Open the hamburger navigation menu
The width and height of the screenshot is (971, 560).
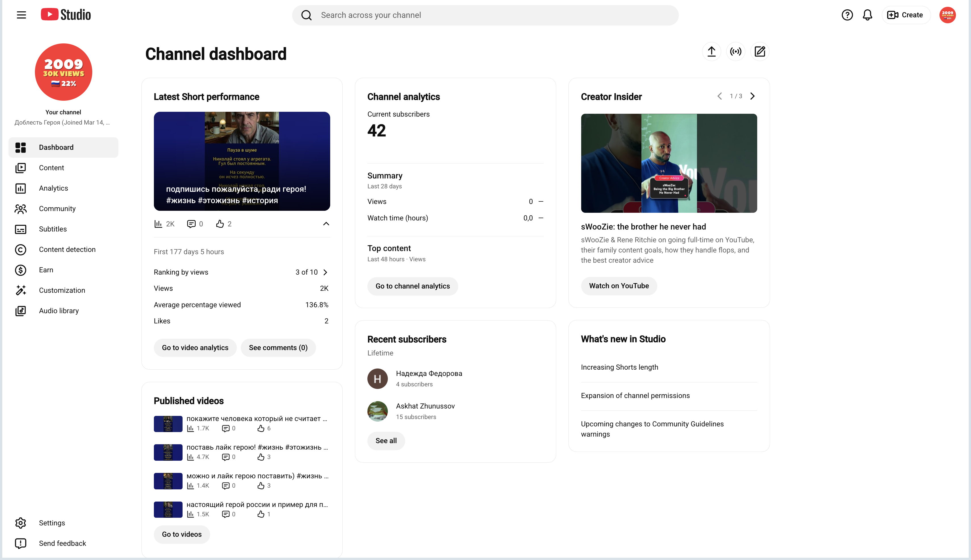tap(22, 15)
